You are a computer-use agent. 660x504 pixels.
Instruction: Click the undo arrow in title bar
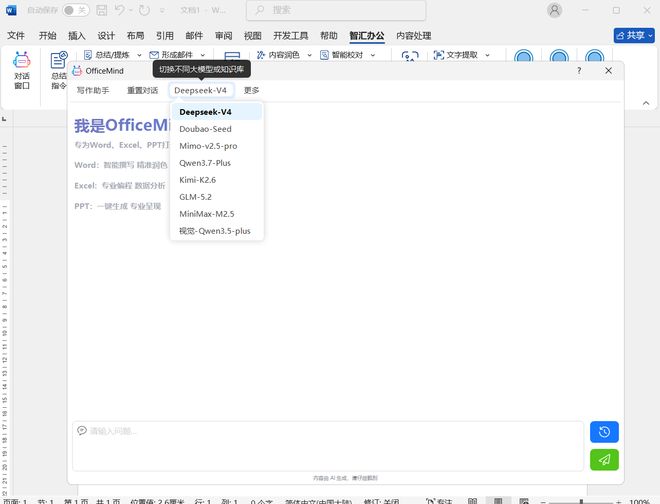click(x=120, y=10)
